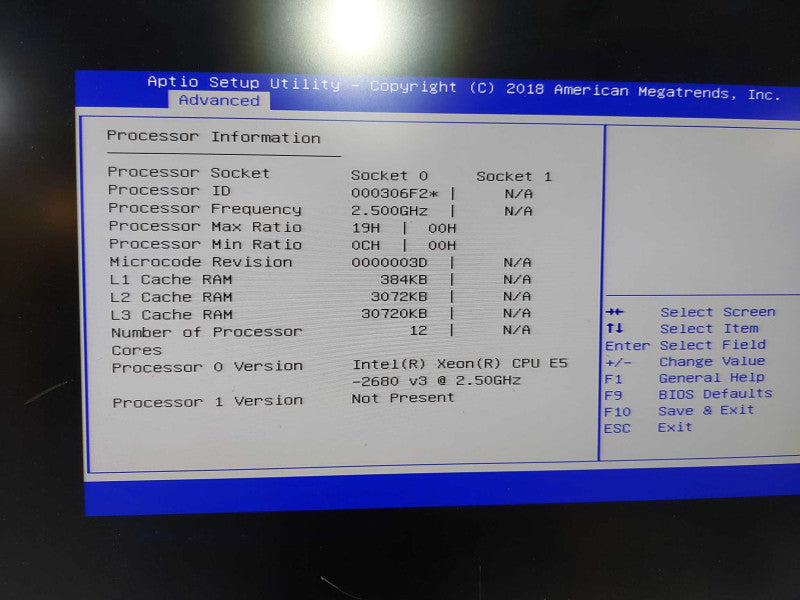The width and height of the screenshot is (800, 600).
Task: Click the F10 Save & Exit hint
Action: click(x=679, y=411)
